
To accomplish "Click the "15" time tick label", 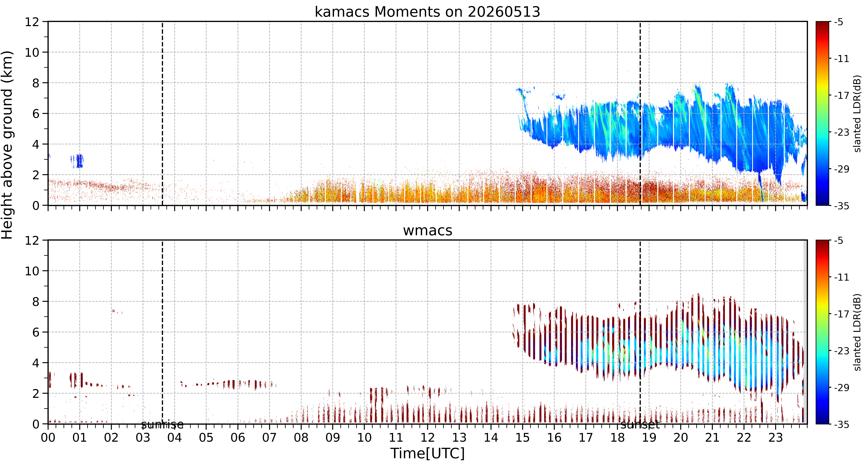I will coord(523,438).
